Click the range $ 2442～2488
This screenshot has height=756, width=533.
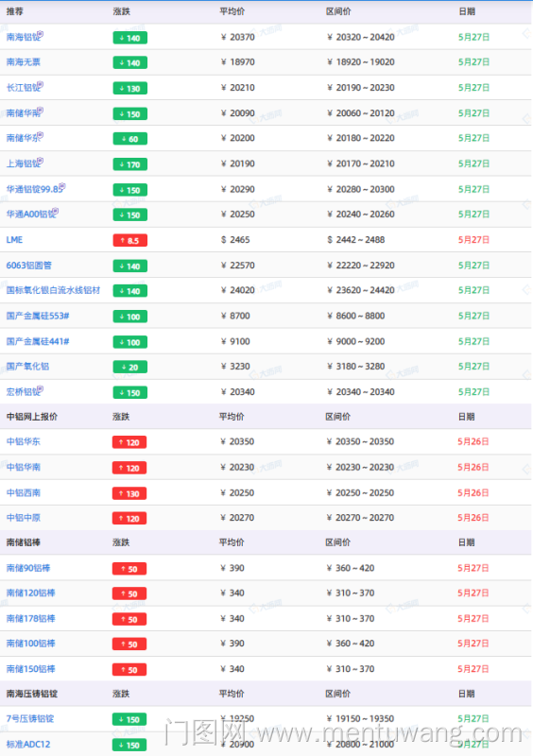coord(356,240)
